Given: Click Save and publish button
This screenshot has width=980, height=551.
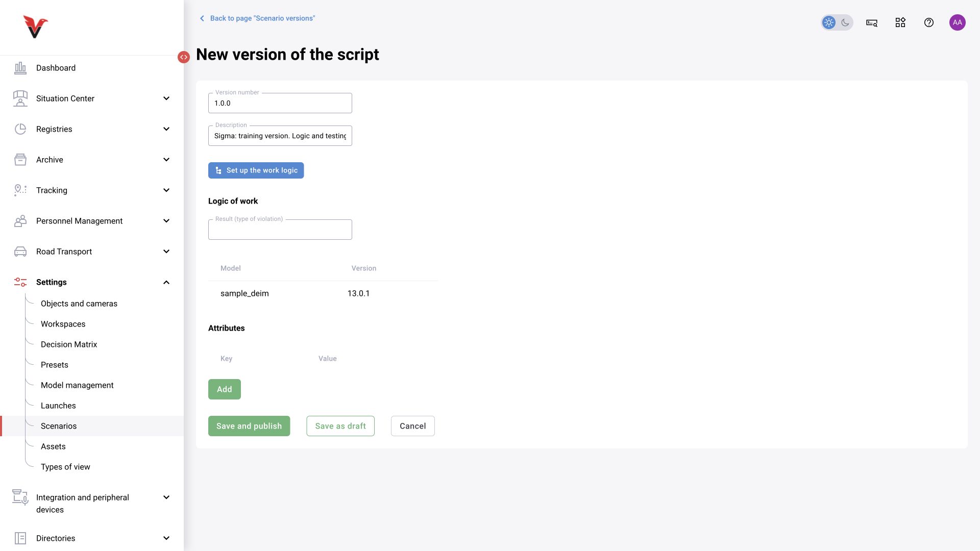Looking at the screenshot, I should [x=249, y=426].
